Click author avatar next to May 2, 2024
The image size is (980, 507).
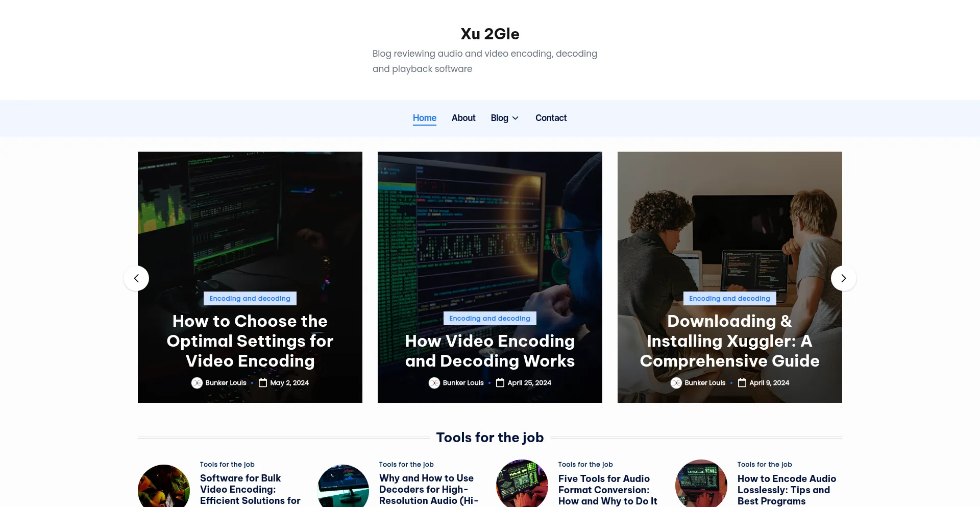tap(197, 383)
